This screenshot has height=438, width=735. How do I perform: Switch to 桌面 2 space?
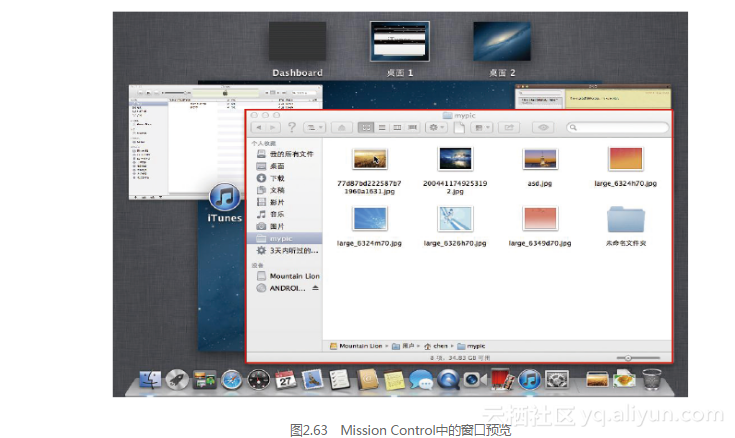[502, 41]
